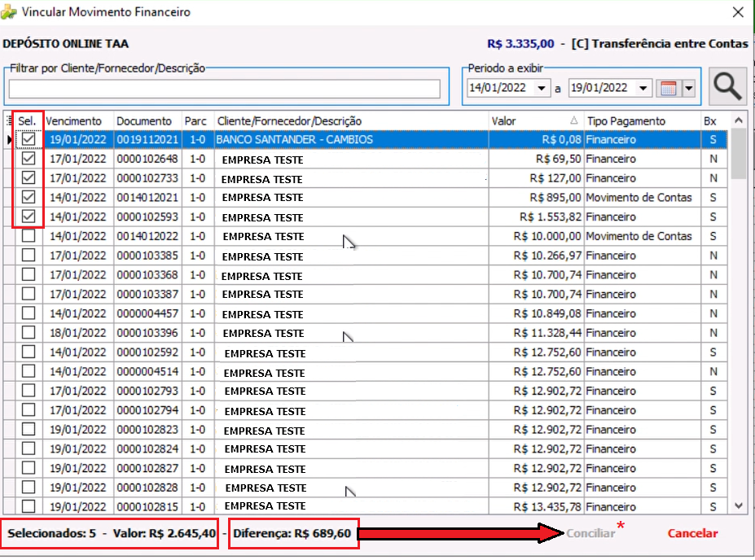Uncheck the BANCO SANTANDER - CAMBIOS row checkbox
Image resolution: width=755 pixels, height=560 pixels.
29,139
